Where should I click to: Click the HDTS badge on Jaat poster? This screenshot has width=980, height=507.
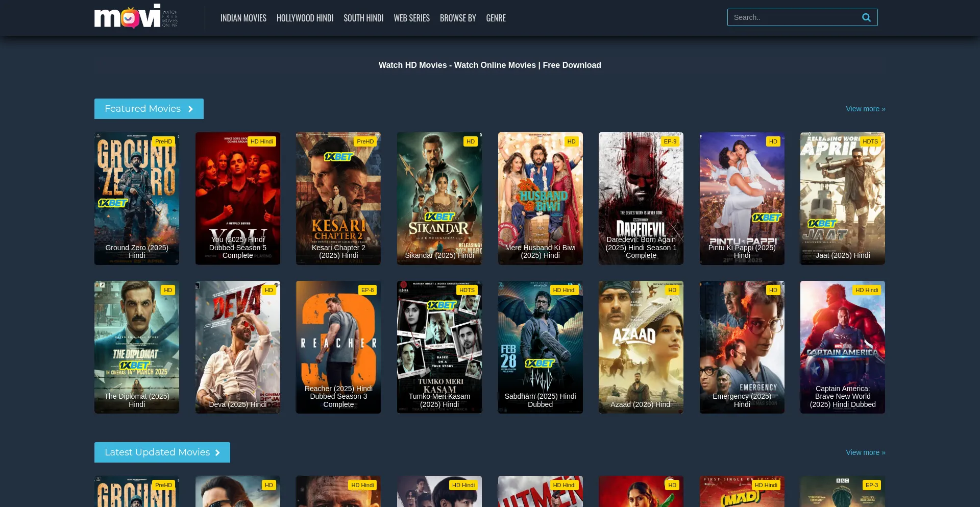pyautogui.click(x=870, y=141)
